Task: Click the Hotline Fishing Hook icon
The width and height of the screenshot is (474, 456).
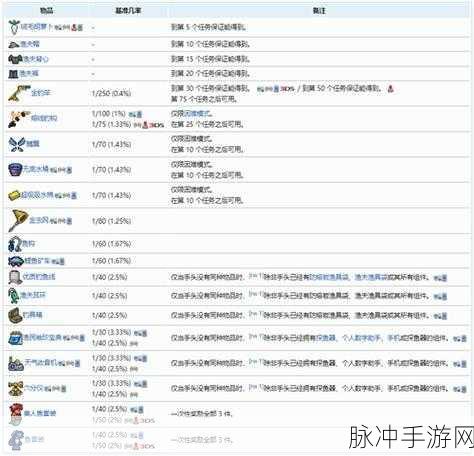Action: coord(19,119)
